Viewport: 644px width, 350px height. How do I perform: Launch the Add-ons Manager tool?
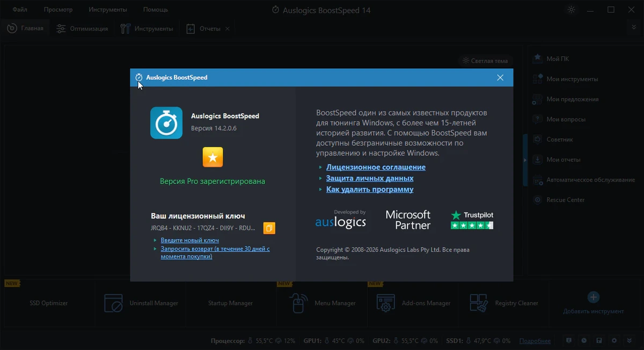pos(413,303)
